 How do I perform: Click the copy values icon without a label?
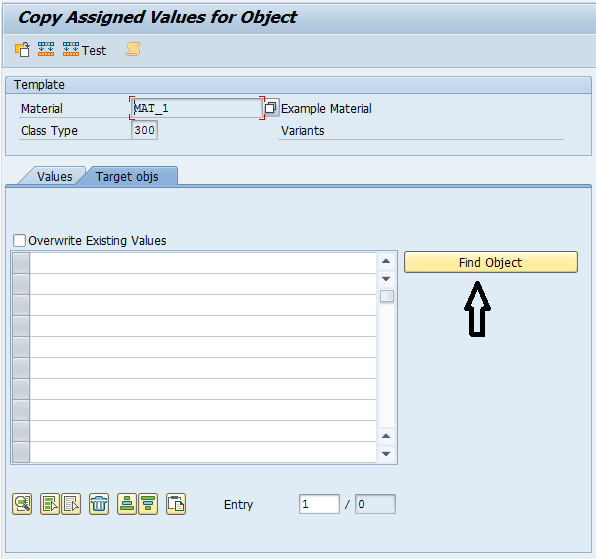(x=46, y=49)
